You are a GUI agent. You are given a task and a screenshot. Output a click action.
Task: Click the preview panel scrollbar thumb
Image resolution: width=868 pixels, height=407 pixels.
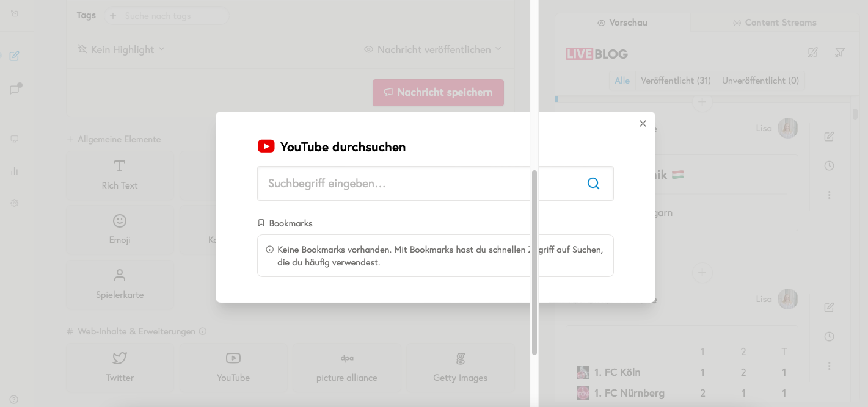(x=855, y=114)
